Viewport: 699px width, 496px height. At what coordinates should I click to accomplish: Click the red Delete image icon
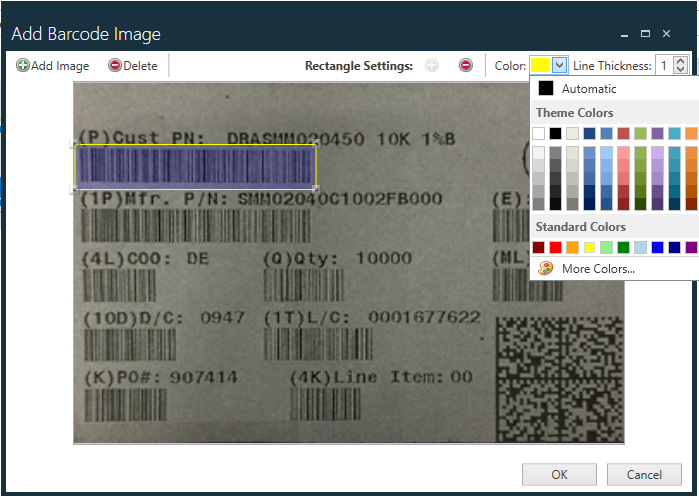point(115,66)
